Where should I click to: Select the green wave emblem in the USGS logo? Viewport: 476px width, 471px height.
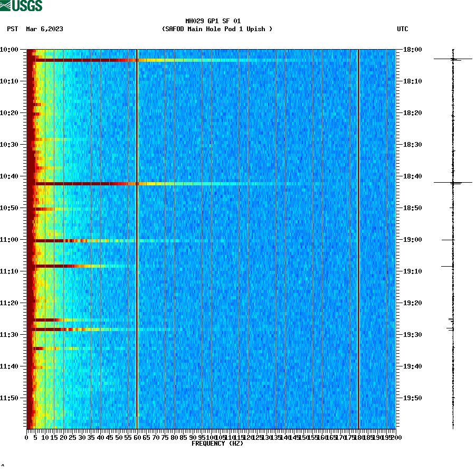6,5
